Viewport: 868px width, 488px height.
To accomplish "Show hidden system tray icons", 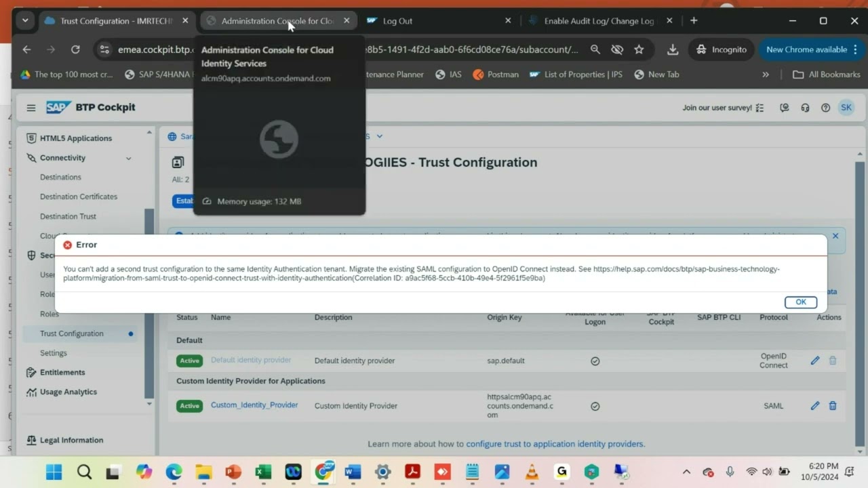I will tap(686, 472).
